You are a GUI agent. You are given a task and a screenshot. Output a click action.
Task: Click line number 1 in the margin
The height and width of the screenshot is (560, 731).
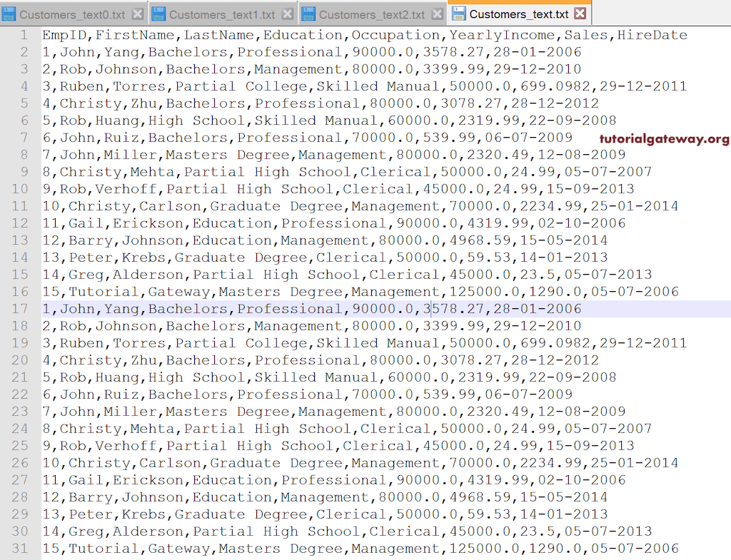(24, 36)
